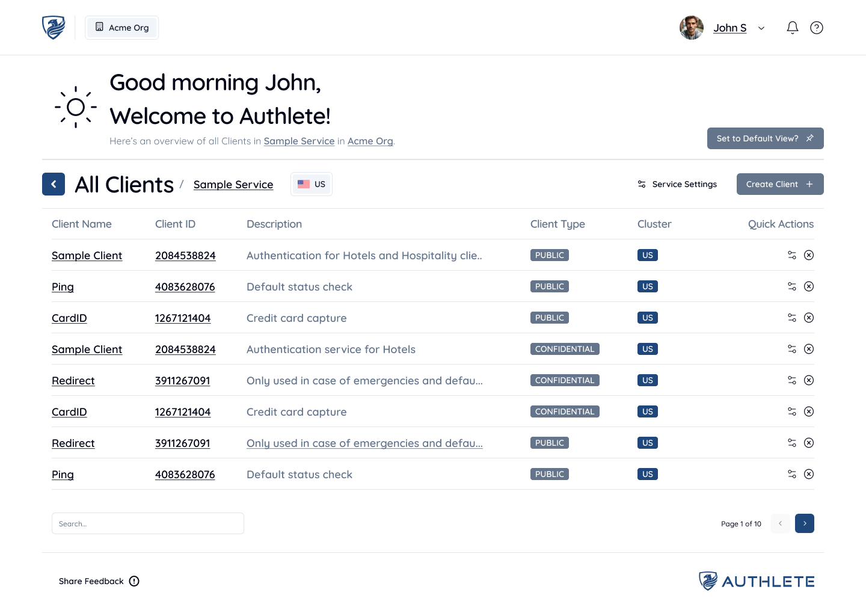Click the Quick Actions column header
This screenshot has height=616, width=866.
[x=781, y=224]
